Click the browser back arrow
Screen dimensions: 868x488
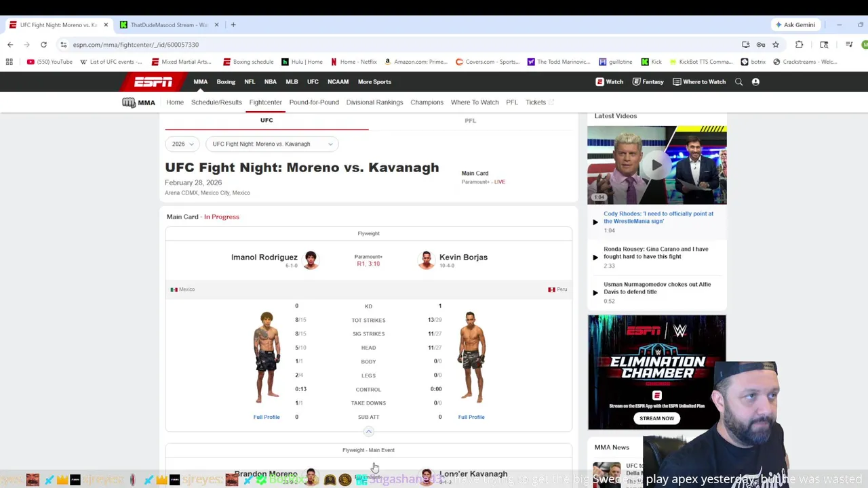point(10,45)
